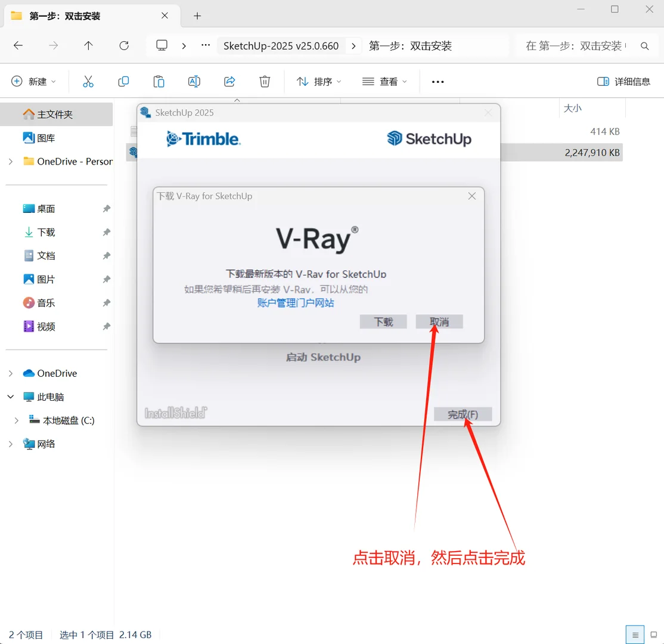Open a new tab with plus button
The height and width of the screenshot is (644, 664).
pos(197,16)
